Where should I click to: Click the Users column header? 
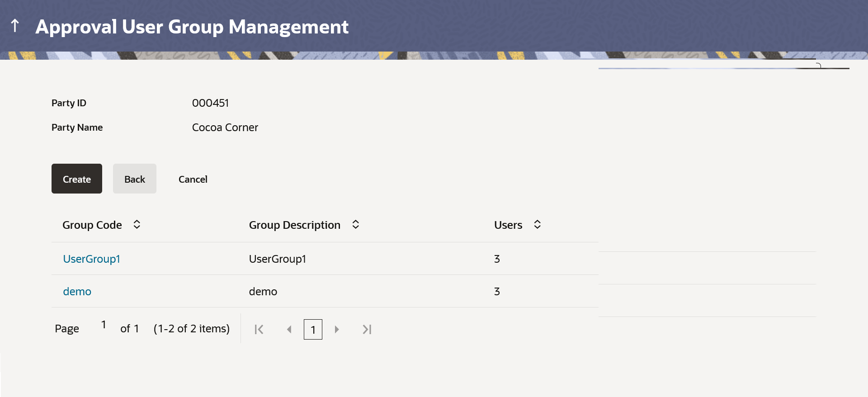click(x=508, y=225)
